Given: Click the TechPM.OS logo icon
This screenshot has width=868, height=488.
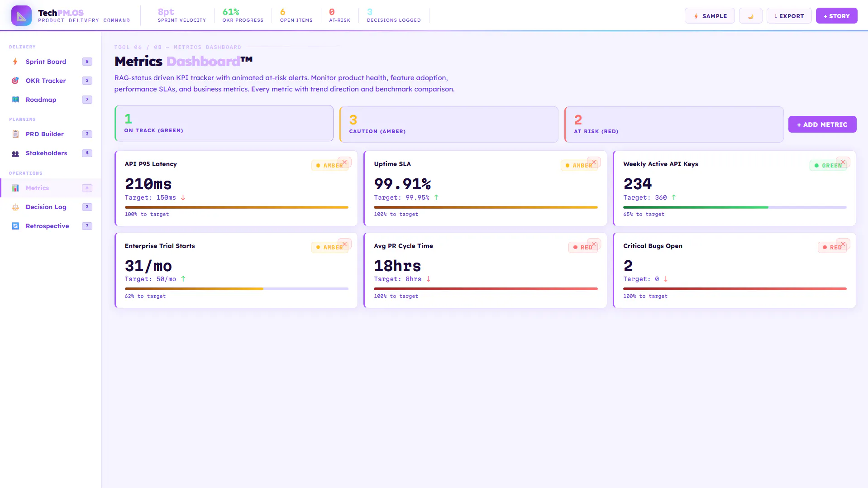Looking at the screenshot, I should 21,16.
